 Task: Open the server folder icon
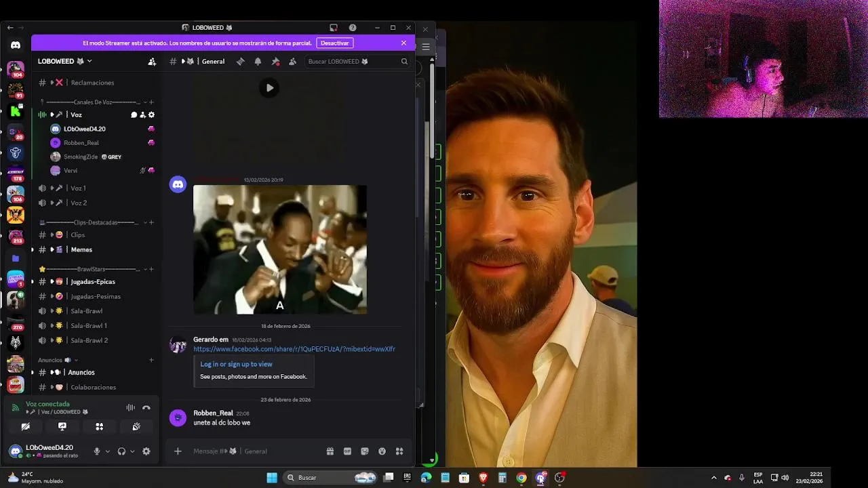(16, 258)
